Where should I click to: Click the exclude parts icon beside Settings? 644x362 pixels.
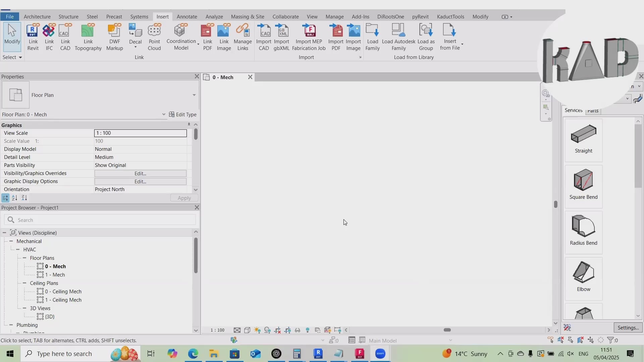567,327
